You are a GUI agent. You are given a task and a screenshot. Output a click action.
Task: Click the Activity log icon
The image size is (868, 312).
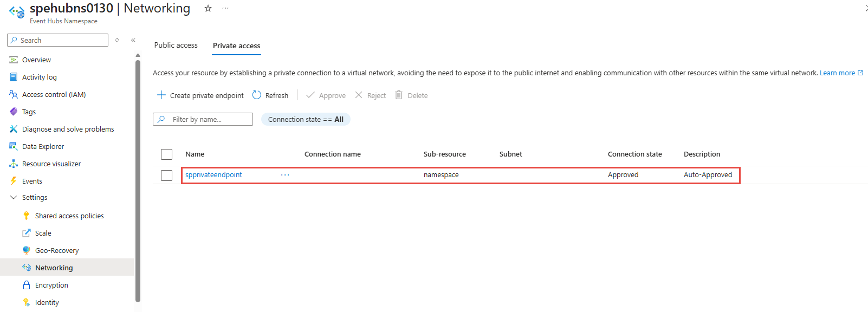point(14,77)
